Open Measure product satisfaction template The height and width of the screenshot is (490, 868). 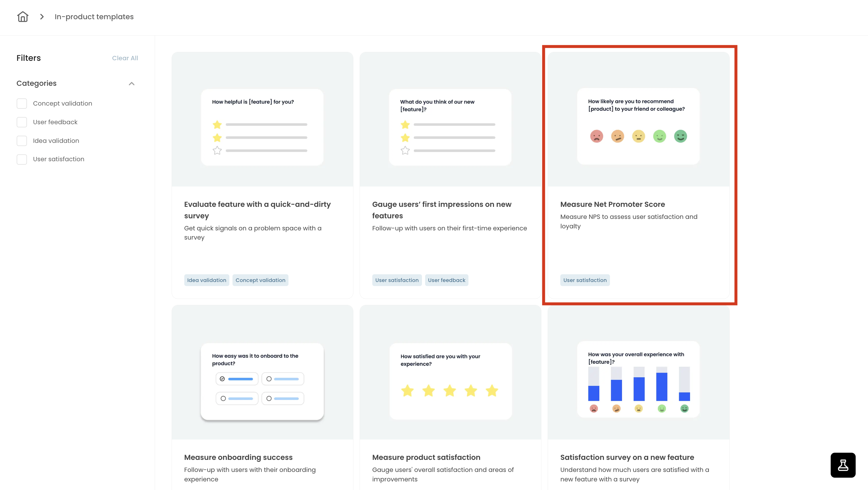pos(426,457)
